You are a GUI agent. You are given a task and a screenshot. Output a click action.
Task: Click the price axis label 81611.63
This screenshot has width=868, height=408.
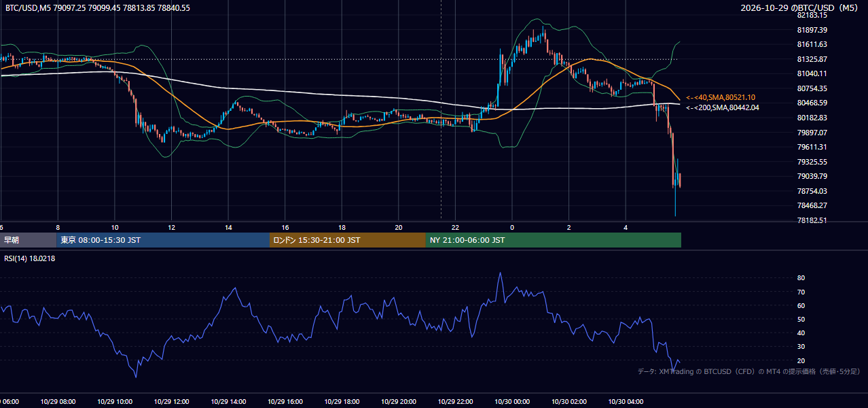[x=812, y=44]
